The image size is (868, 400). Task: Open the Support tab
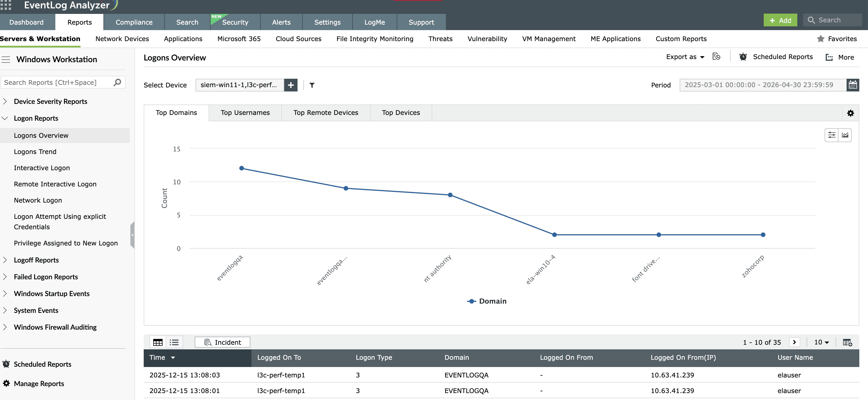[421, 22]
